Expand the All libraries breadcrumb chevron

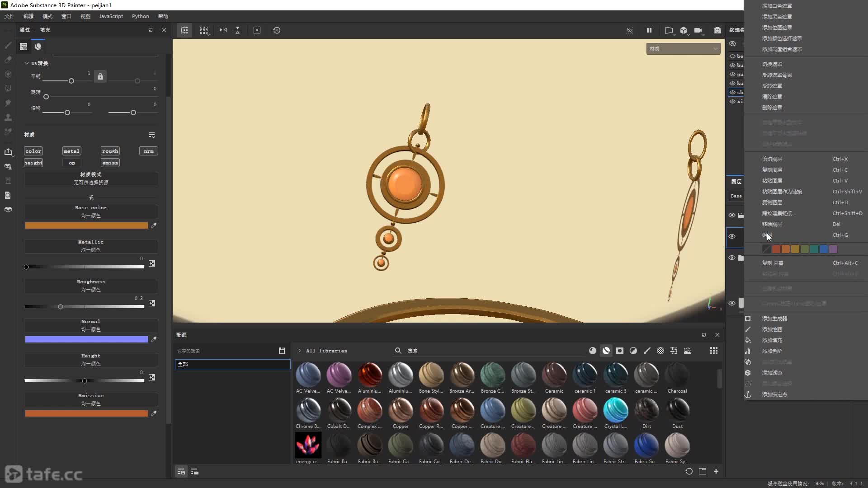299,351
